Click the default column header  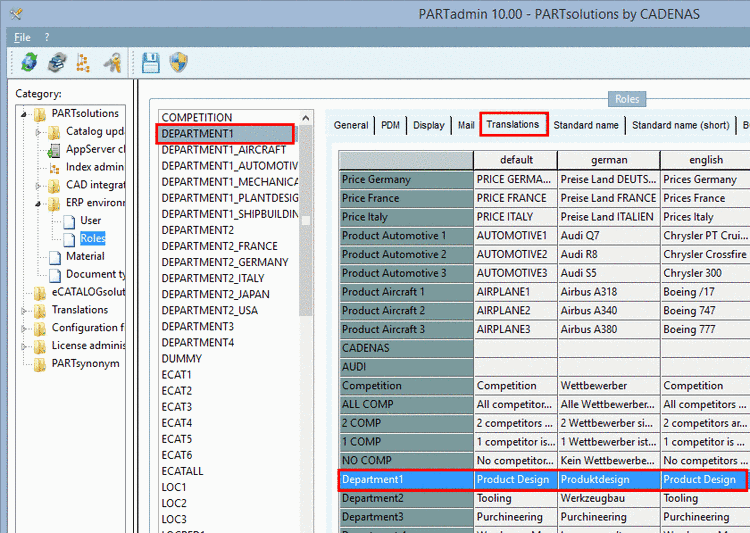[516, 160]
